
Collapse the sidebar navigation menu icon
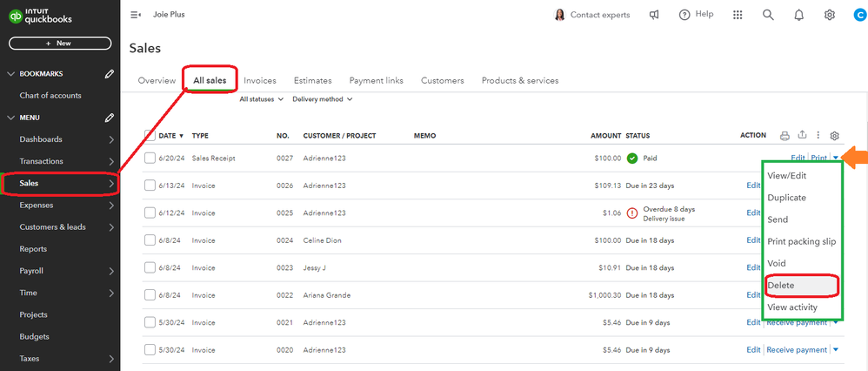[135, 15]
